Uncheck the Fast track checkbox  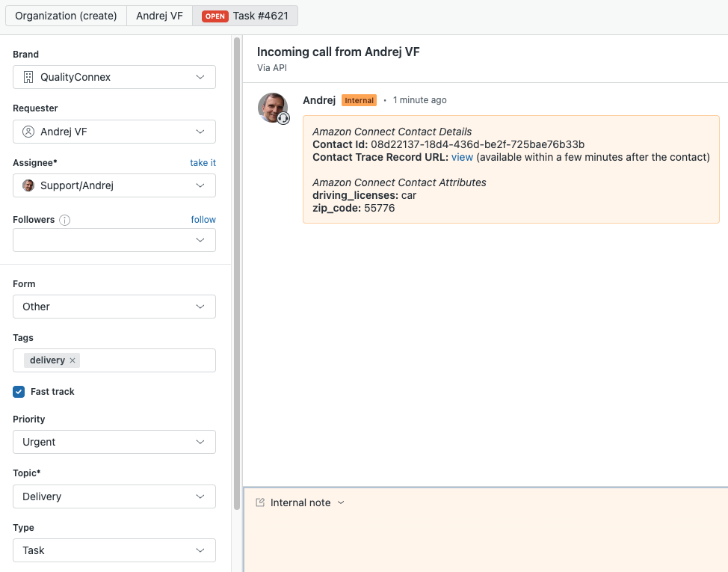(19, 392)
